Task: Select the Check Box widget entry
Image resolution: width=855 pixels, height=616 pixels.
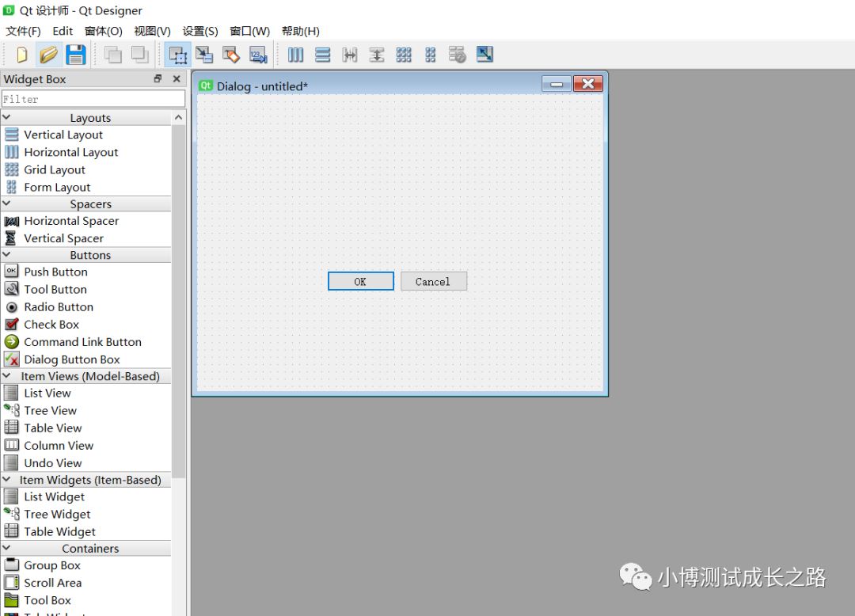Action: tap(51, 324)
